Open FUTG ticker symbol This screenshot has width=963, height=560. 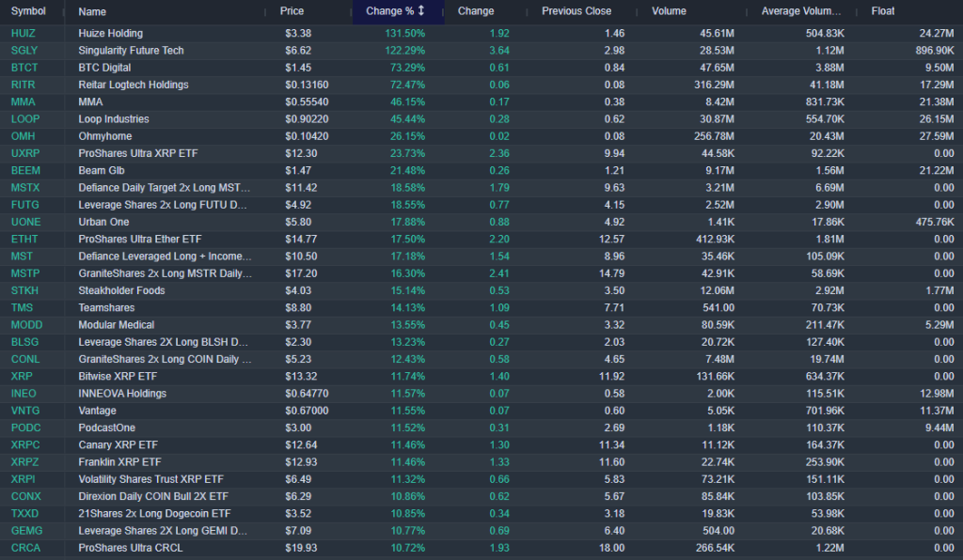24,205
